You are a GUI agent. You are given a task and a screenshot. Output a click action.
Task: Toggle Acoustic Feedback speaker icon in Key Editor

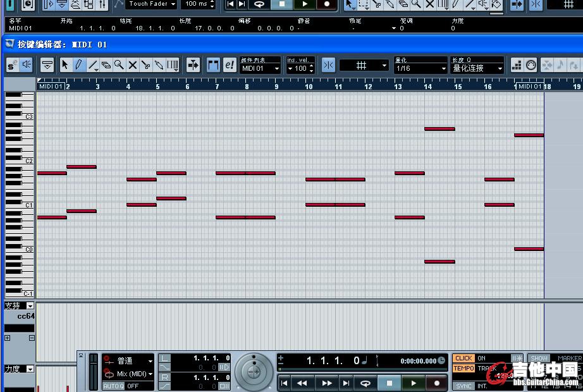(27, 65)
